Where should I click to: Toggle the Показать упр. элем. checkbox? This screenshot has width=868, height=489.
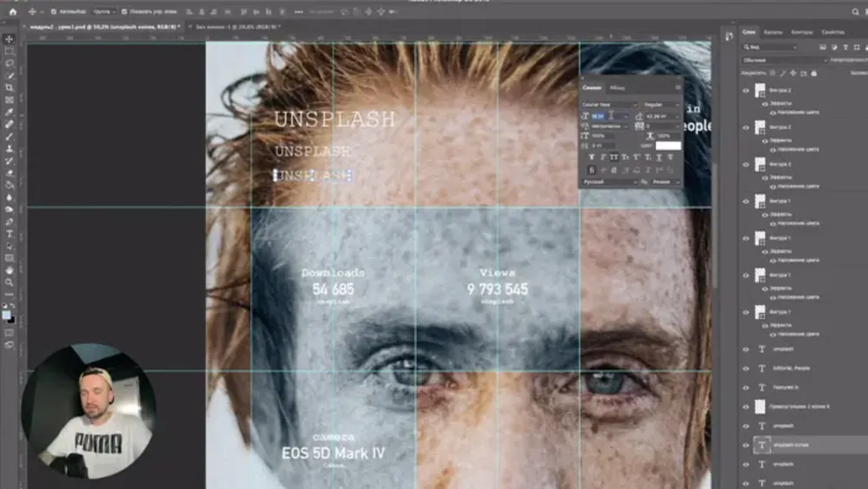(x=124, y=11)
